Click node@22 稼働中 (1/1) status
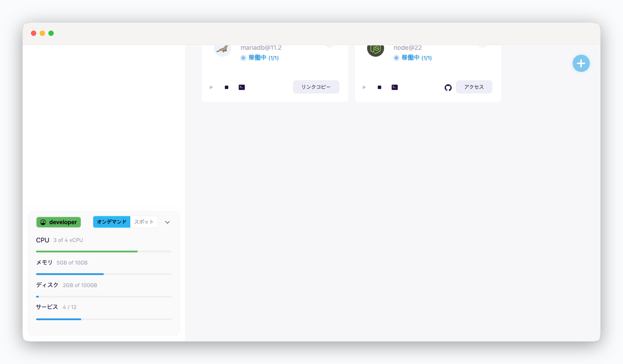This screenshot has height=364, width=623. point(413,58)
